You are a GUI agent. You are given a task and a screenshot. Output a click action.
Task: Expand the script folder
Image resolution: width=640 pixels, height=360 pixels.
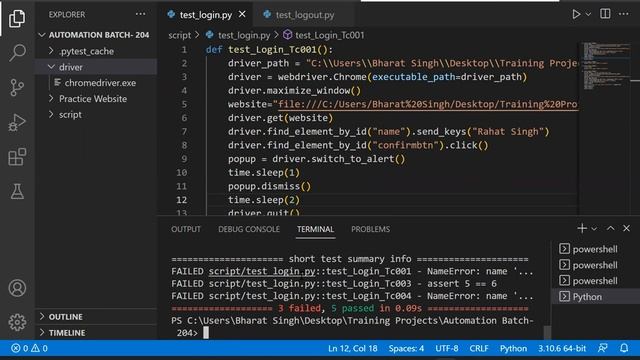[x=96, y=115]
